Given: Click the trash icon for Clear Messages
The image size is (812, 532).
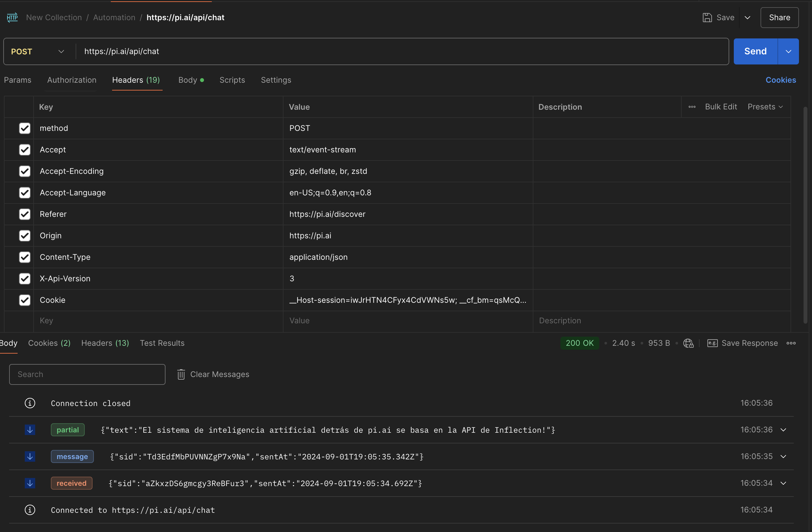Looking at the screenshot, I should coord(181,374).
